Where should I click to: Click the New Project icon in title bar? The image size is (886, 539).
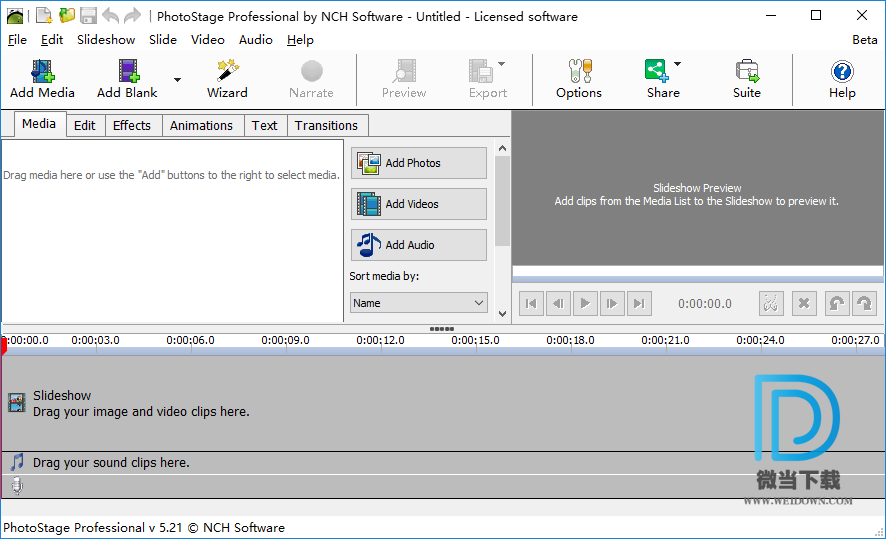tap(44, 16)
